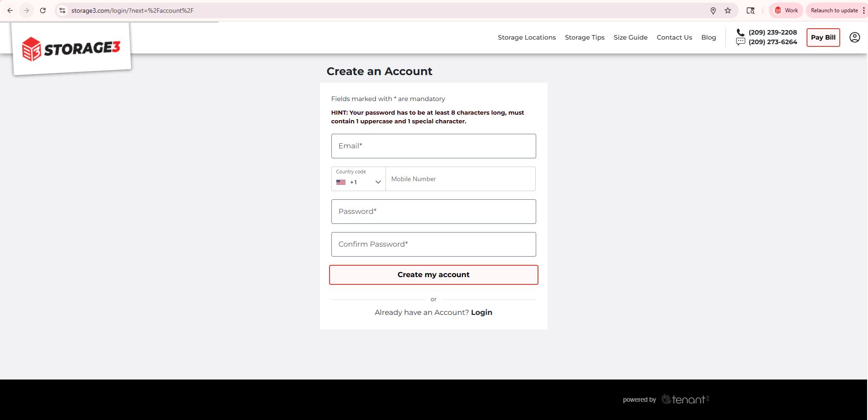Click into the Confirm Password field
The width and height of the screenshot is (868, 420).
click(x=433, y=244)
